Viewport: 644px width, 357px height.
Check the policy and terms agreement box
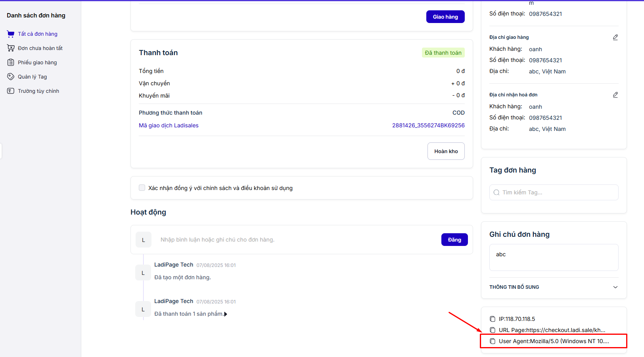tap(142, 188)
